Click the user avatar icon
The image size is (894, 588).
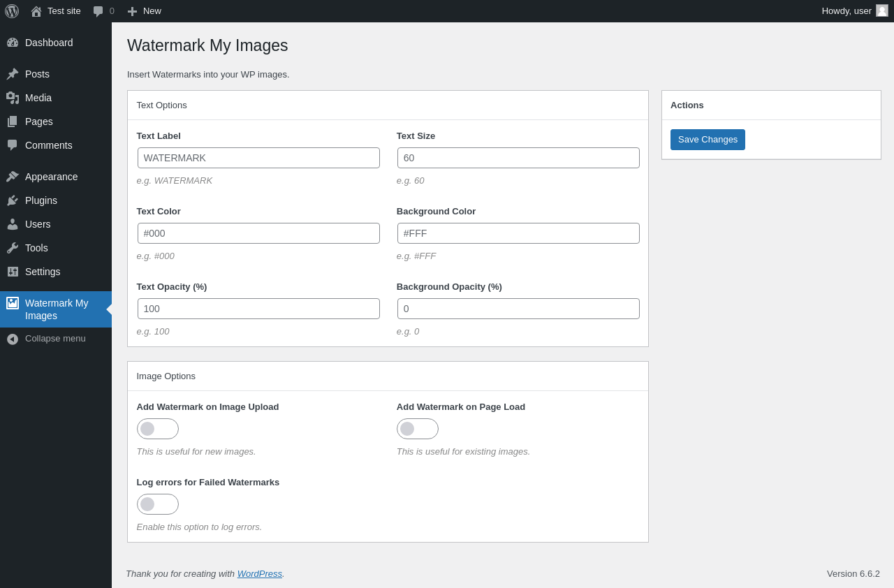tap(882, 10)
